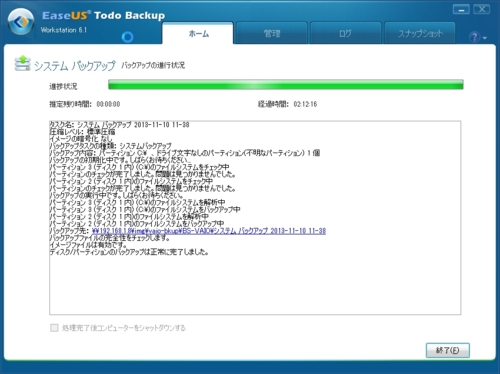The width and height of the screenshot is (500, 374).
Task: Click the イメージファイルは有効です log line
Action: (88, 245)
